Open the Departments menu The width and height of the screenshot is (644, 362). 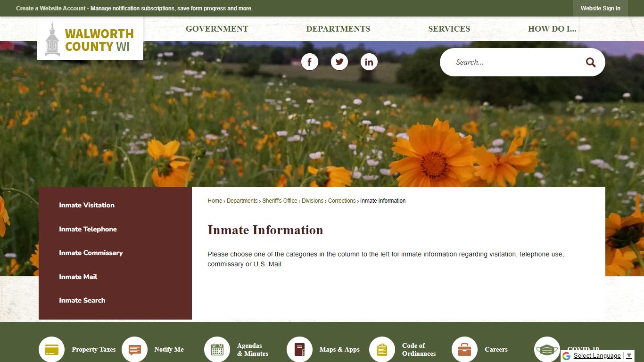coord(338,29)
